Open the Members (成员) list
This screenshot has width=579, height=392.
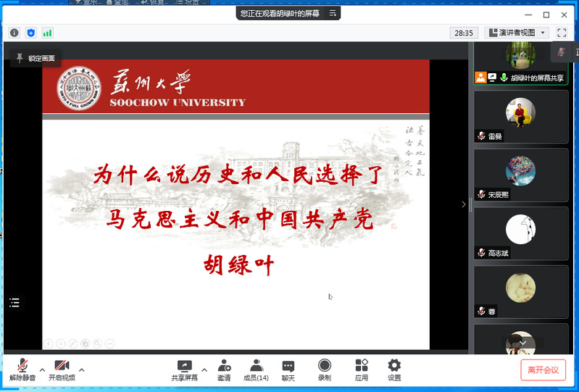(x=255, y=366)
